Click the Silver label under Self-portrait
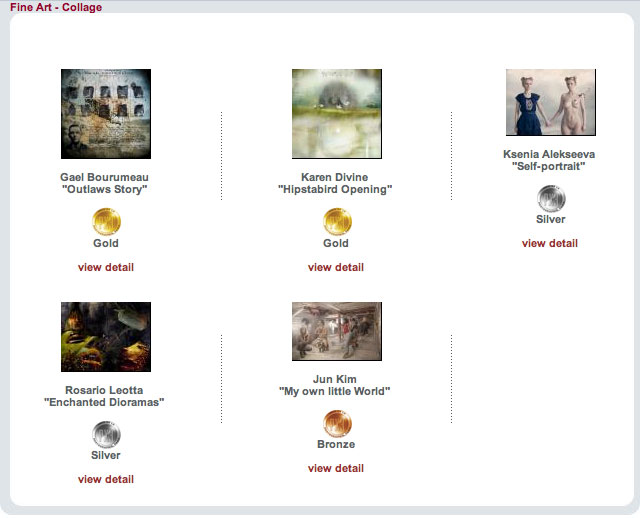 click(551, 219)
